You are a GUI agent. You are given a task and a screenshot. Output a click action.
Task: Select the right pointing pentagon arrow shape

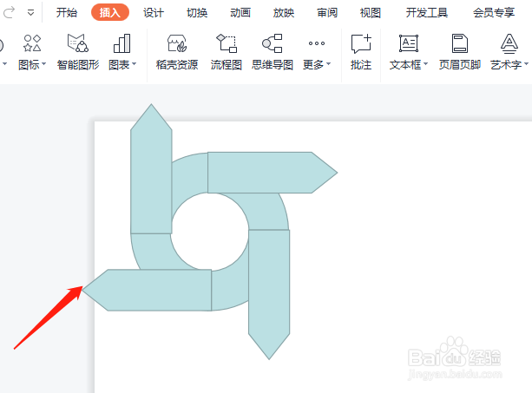pyautogui.click(x=272, y=173)
